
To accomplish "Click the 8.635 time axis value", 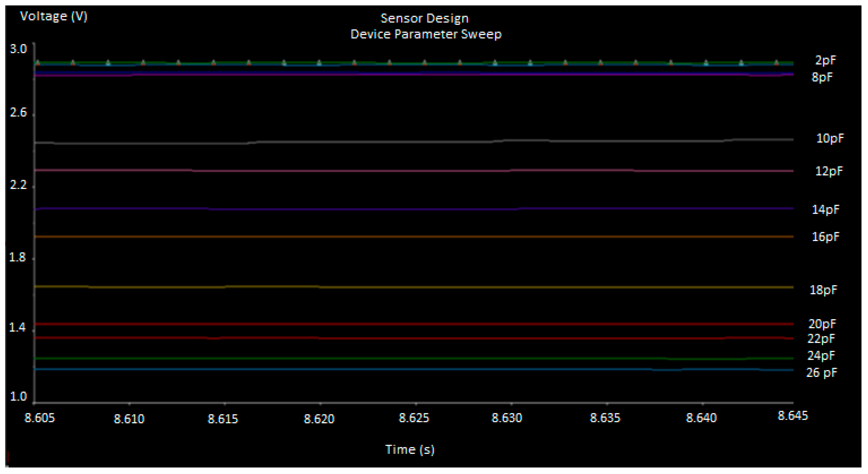I will [x=605, y=418].
